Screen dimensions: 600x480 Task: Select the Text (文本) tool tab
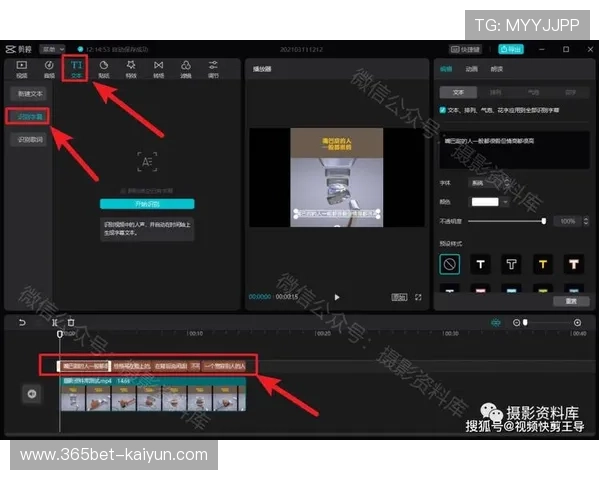click(76, 69)
